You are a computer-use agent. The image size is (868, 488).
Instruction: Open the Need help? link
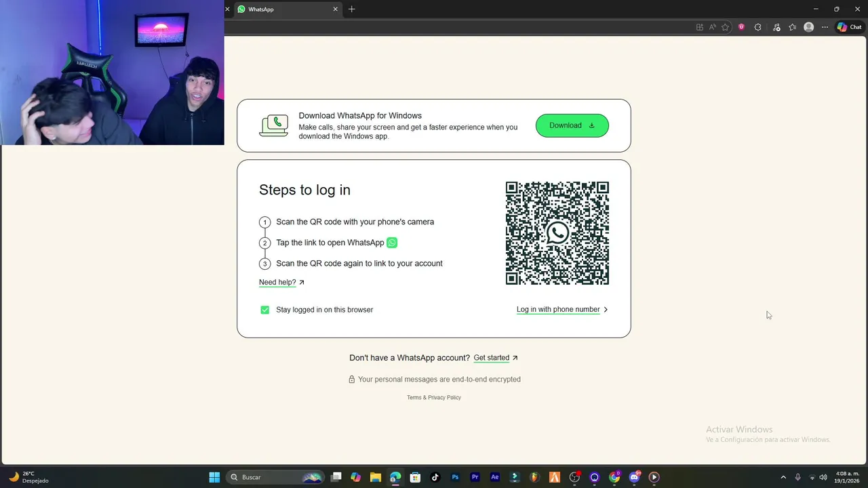point(281,282)
